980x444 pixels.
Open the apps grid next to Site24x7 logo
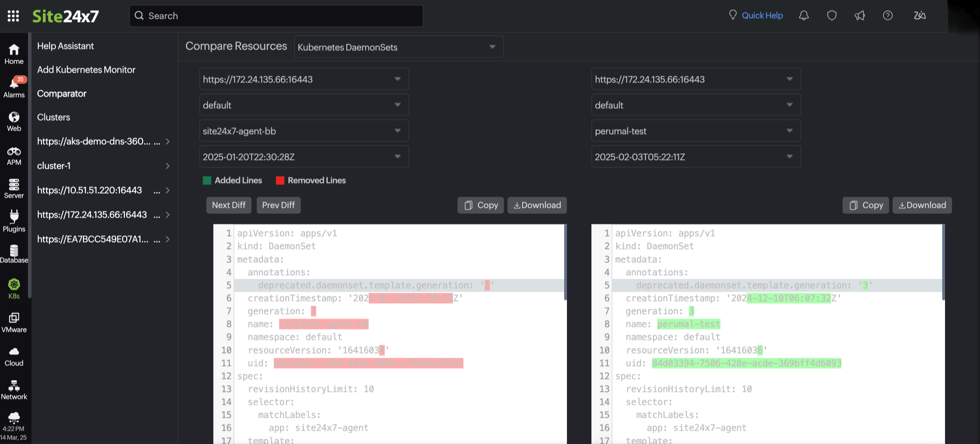13,16
